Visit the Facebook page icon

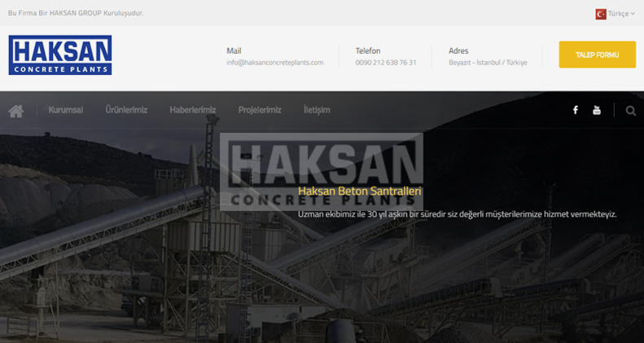(x=576, y=110)
